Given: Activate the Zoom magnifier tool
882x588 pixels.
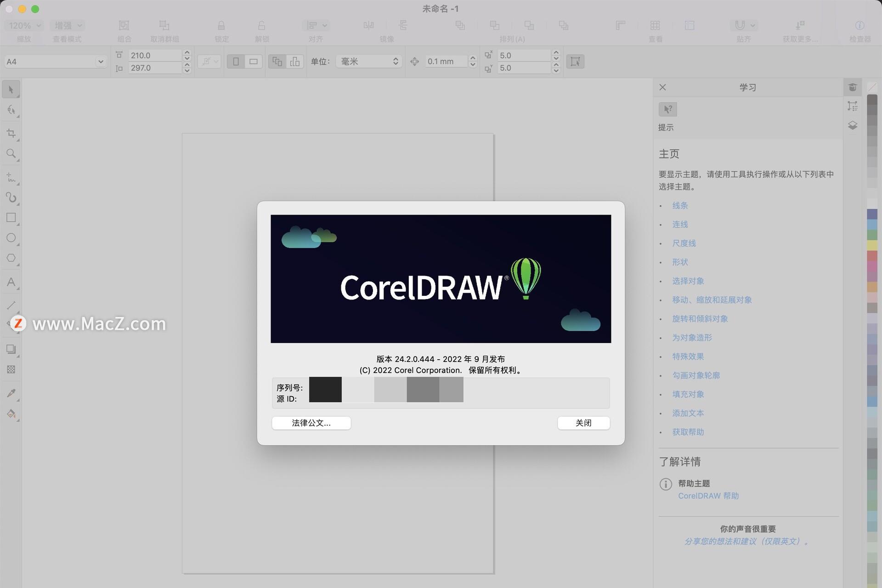Looking at the screenshot, I should (x=11, y=153).
